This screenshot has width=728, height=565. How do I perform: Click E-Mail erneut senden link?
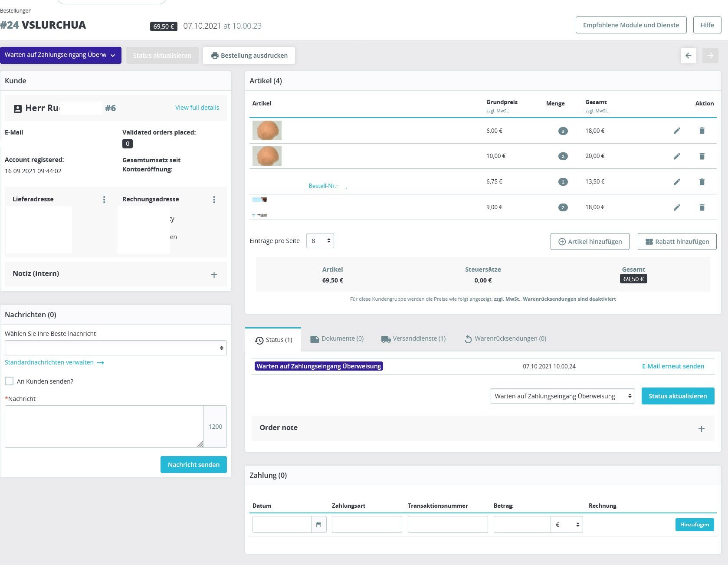tap(673, 366)
